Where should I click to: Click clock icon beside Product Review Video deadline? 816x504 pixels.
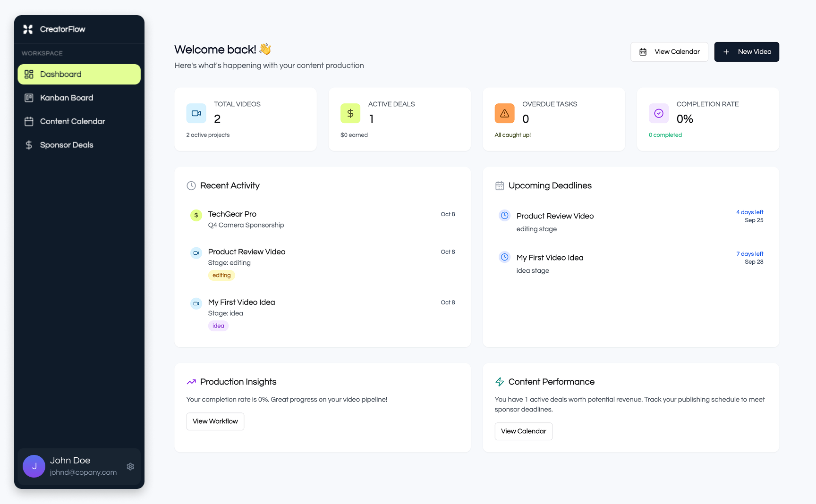505,216
